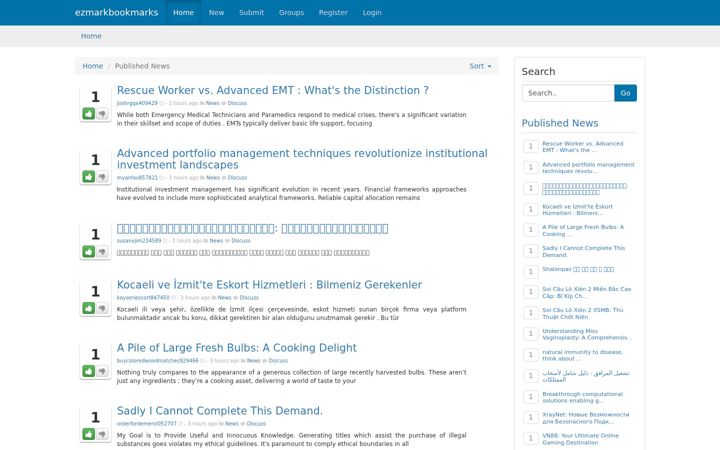This screenshot has height=450, width=720.
Task: Click News category under Fresh Bulbs story
Action: pos(253,361)
